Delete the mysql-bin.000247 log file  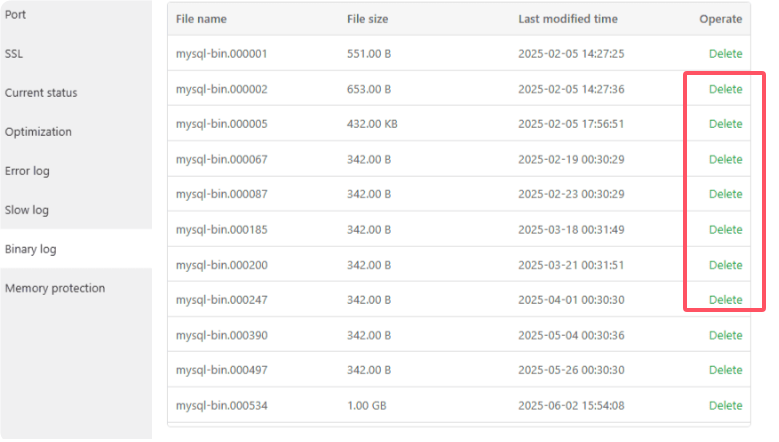pos(725,300)
